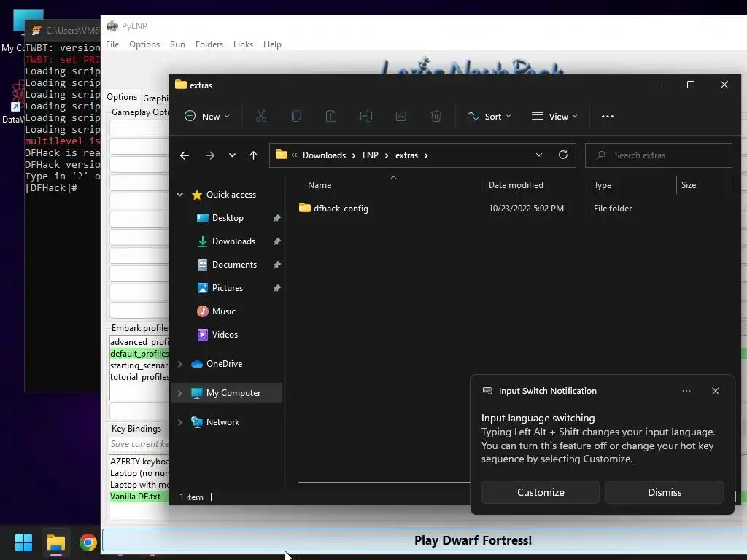Select Documents in navigation pane
Viewport: 747px width, 560px height.
pyautogui.click(x=234, y=265)
